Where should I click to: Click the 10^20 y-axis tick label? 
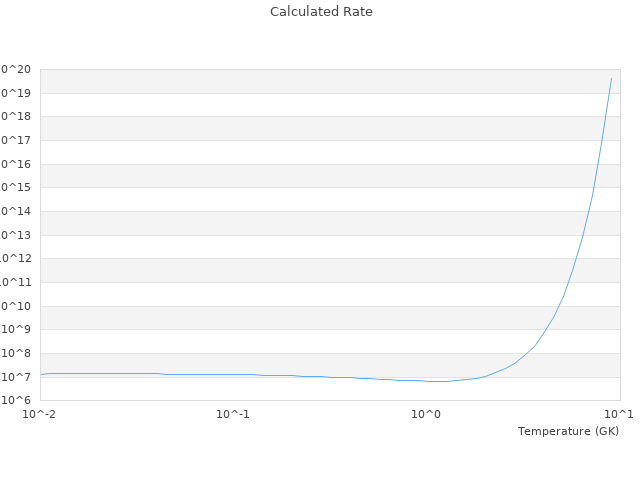[x=16, y=70]
